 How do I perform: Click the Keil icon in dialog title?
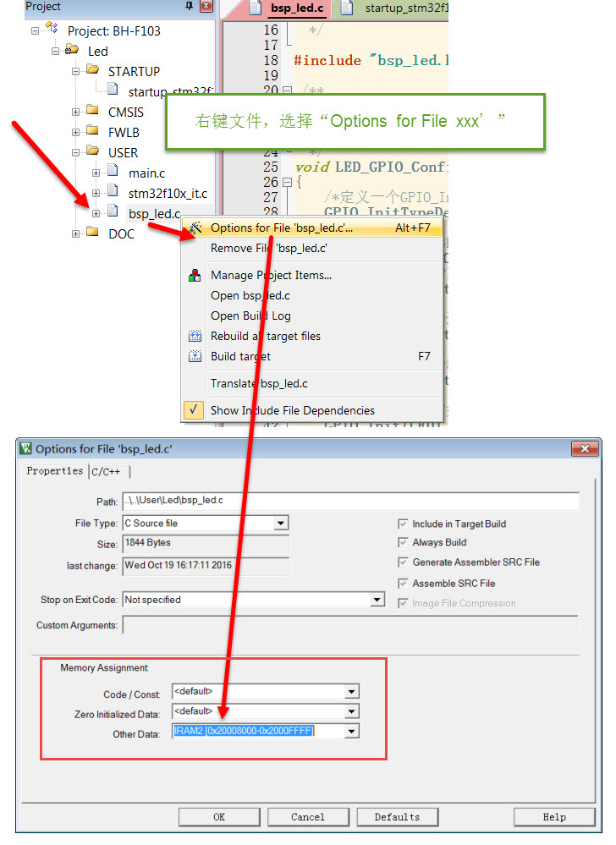(25, 448)
